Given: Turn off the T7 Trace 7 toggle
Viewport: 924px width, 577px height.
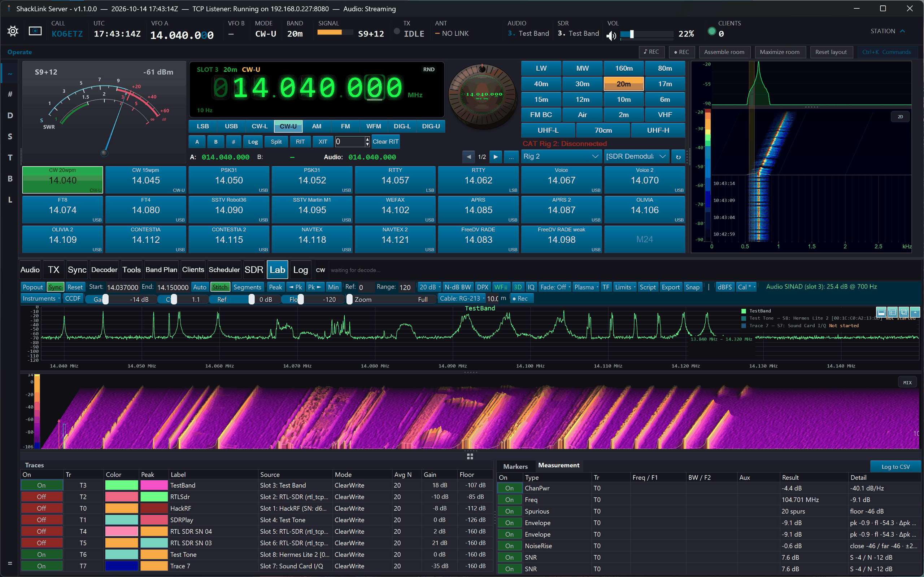Looking at the screenshot, I should pos(42,566).
